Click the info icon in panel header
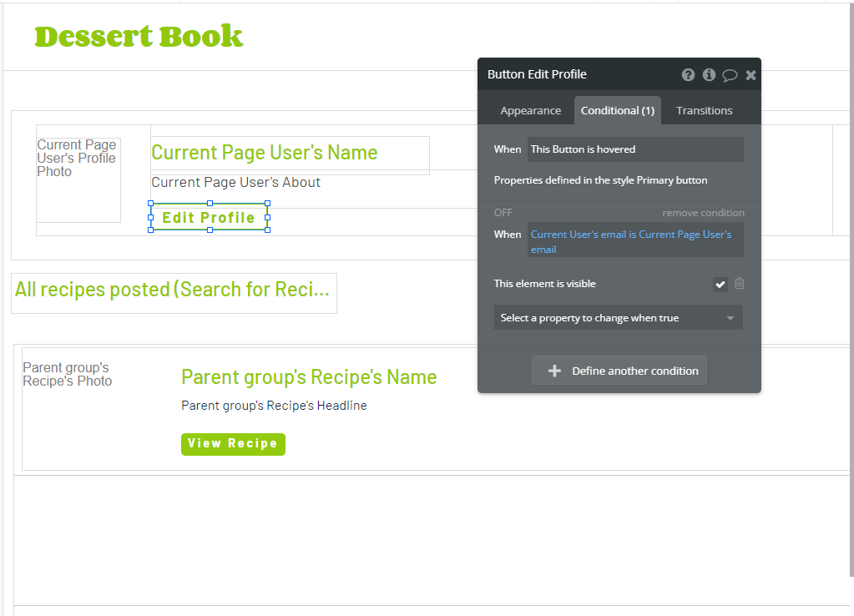 (x=709, y=74)
